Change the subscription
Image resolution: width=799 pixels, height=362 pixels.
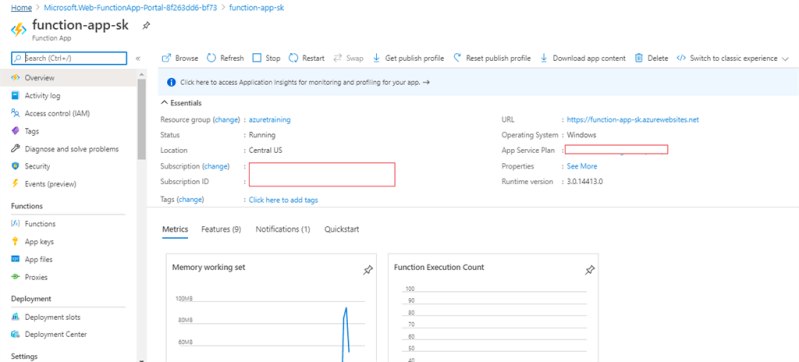click(x=216, y=166)
